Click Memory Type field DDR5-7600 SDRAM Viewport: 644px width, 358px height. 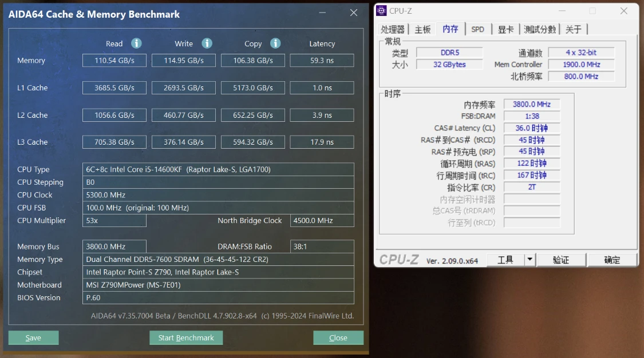pyautogui.click(x=218, y=259)
